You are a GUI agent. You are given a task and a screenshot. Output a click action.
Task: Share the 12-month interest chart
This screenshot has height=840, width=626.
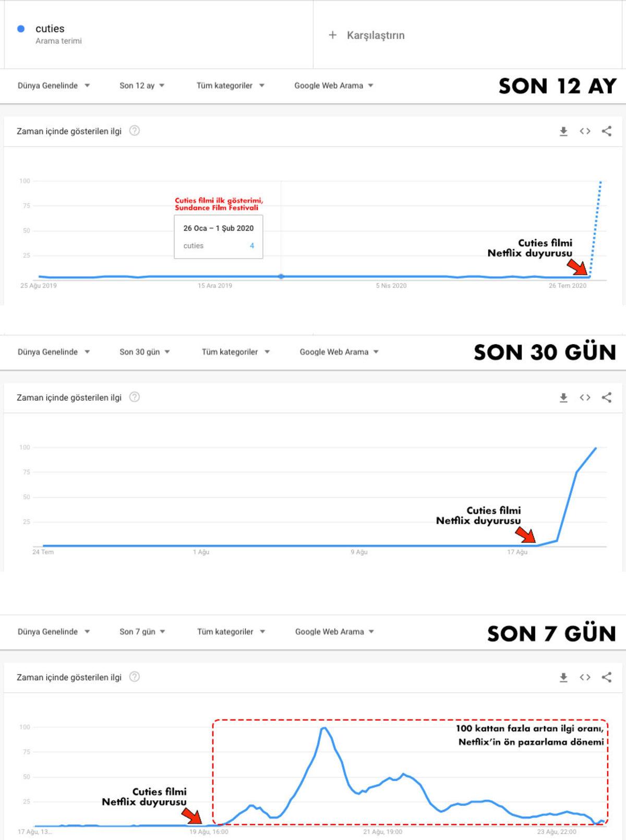coord(606,131)
